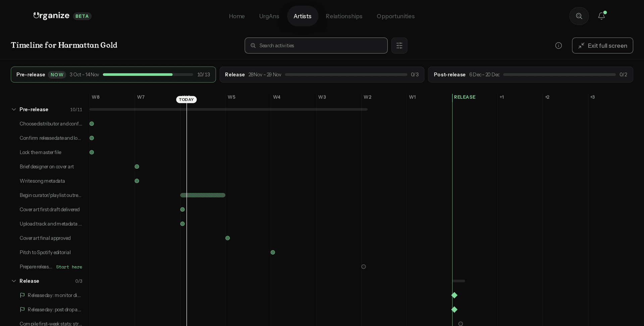644x326 pixels.
Task: Click the Cover art first draft milestone dot
Action: 182,209
